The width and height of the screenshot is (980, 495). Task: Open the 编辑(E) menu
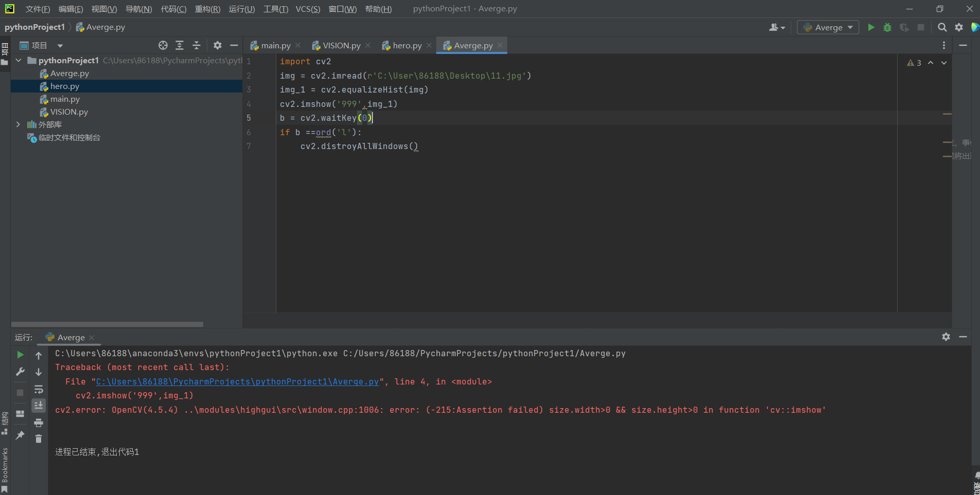pos(70,9)
